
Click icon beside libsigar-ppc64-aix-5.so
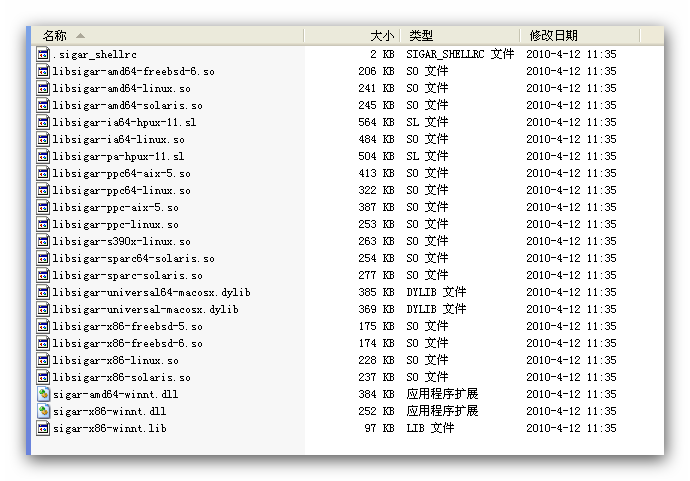(x=43, y=173)
